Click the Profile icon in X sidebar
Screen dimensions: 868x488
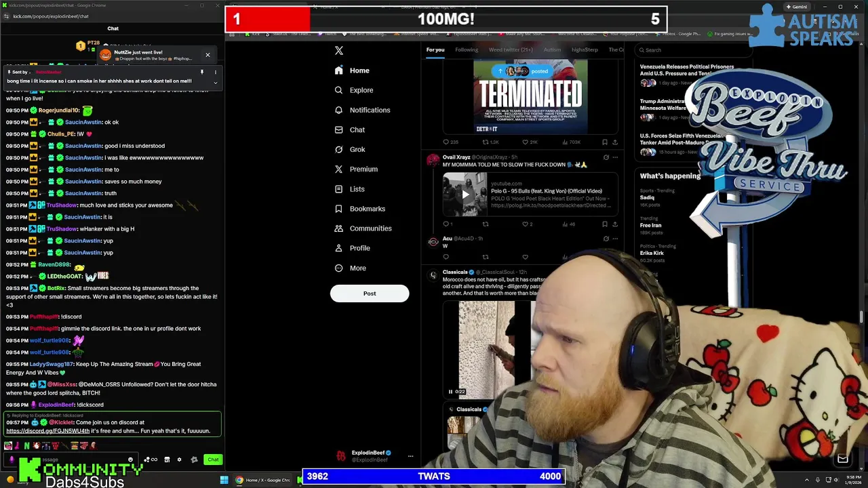(x=338, y=248)
